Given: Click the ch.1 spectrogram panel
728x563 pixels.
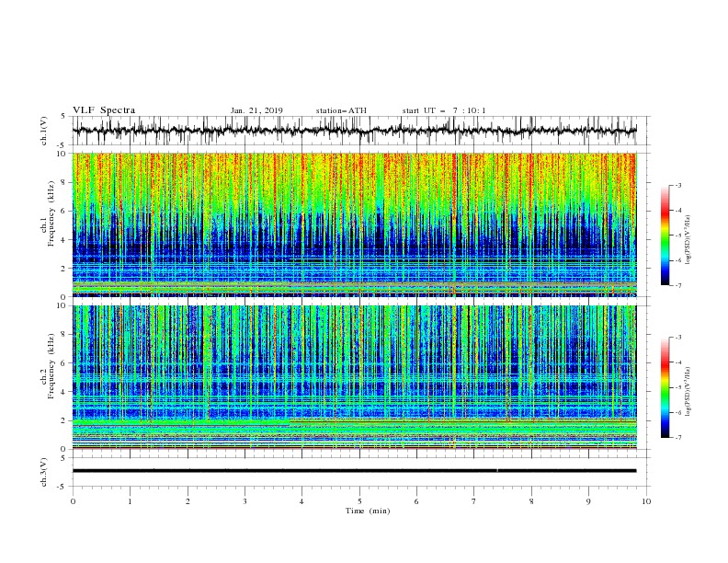Looking at the screenshot, I should click(354, 224).
